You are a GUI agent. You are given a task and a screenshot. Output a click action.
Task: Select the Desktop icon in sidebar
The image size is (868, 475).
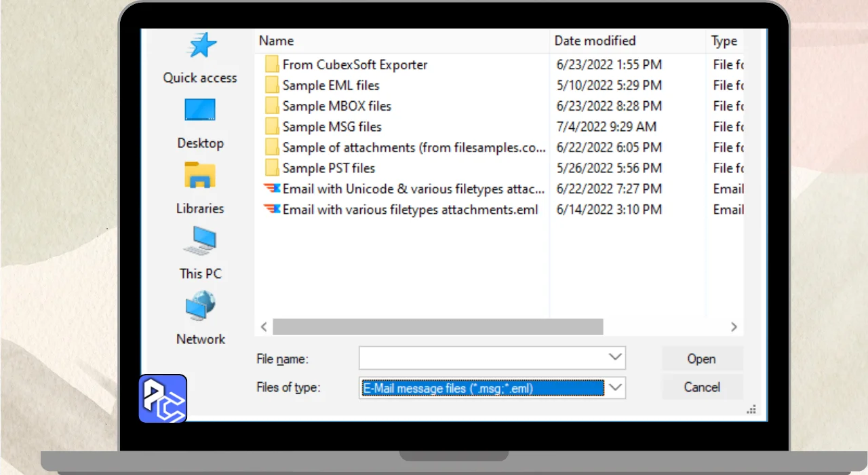coord(200,111)
